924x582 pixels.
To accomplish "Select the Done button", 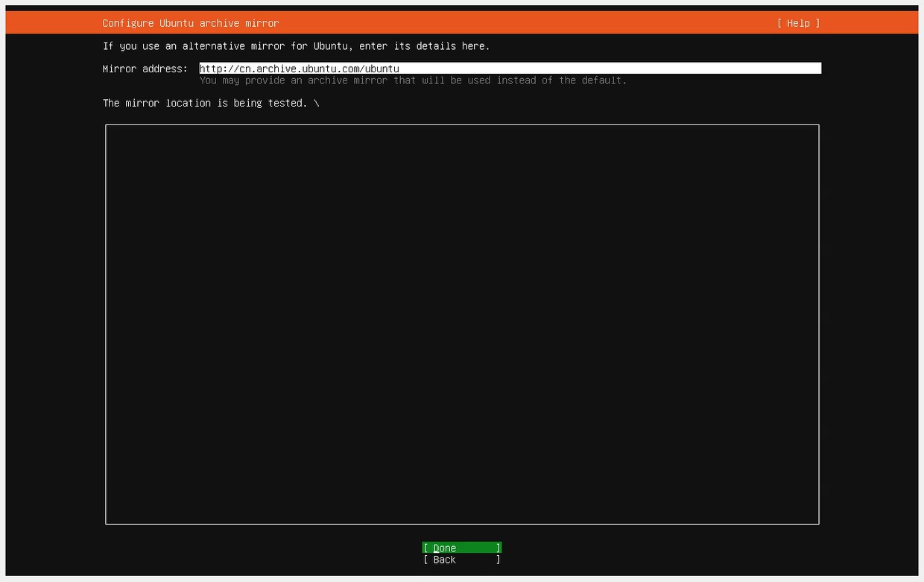I will pyautogui.click(x=462, y=548).
